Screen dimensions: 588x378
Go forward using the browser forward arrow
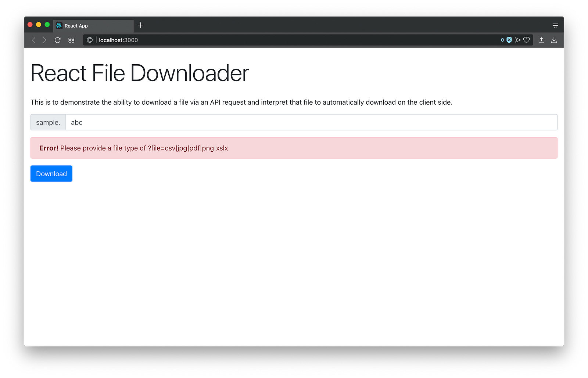(45, 40)
